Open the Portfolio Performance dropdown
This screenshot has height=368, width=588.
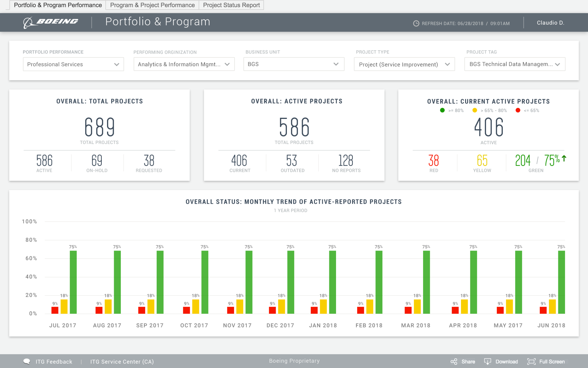73,64
